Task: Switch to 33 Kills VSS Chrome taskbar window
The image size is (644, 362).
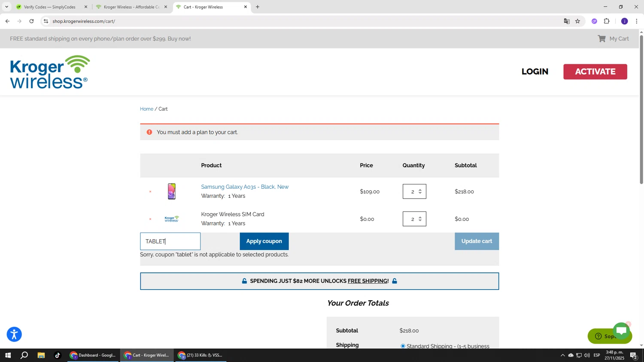Action: coord(201,355)
